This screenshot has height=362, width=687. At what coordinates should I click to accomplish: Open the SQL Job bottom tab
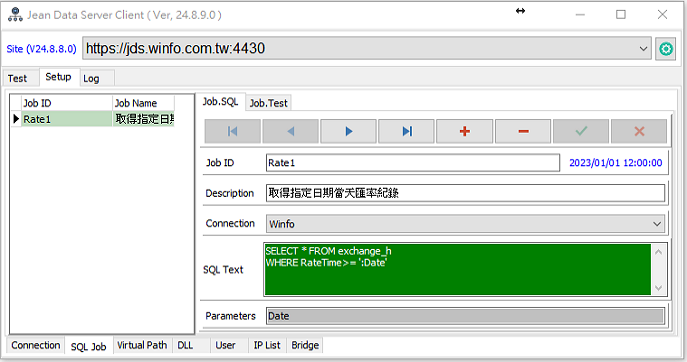pyautogui.click(x=89, y=347)
